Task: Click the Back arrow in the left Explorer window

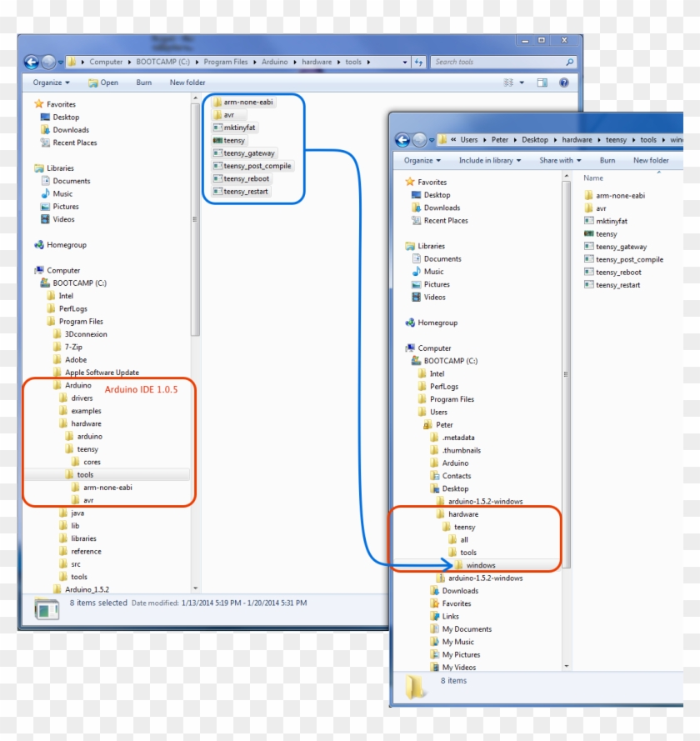Action: (x=32, y=62)
